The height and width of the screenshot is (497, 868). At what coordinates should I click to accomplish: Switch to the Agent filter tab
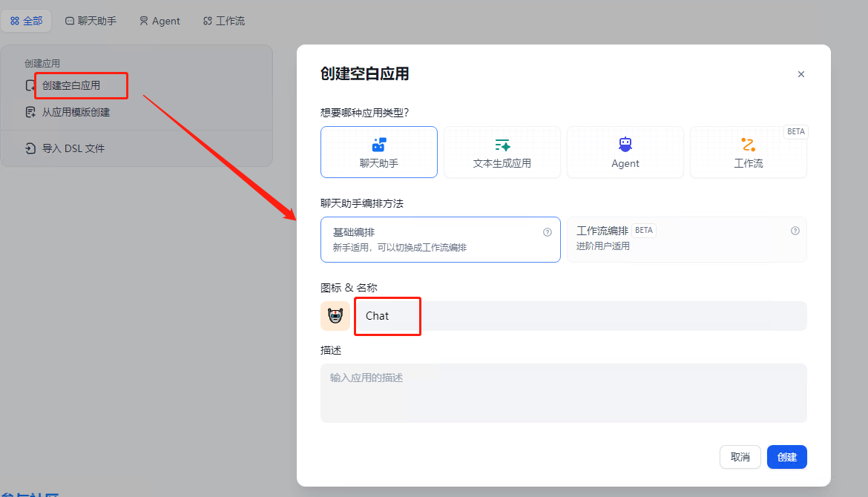[x=160, y=21]
